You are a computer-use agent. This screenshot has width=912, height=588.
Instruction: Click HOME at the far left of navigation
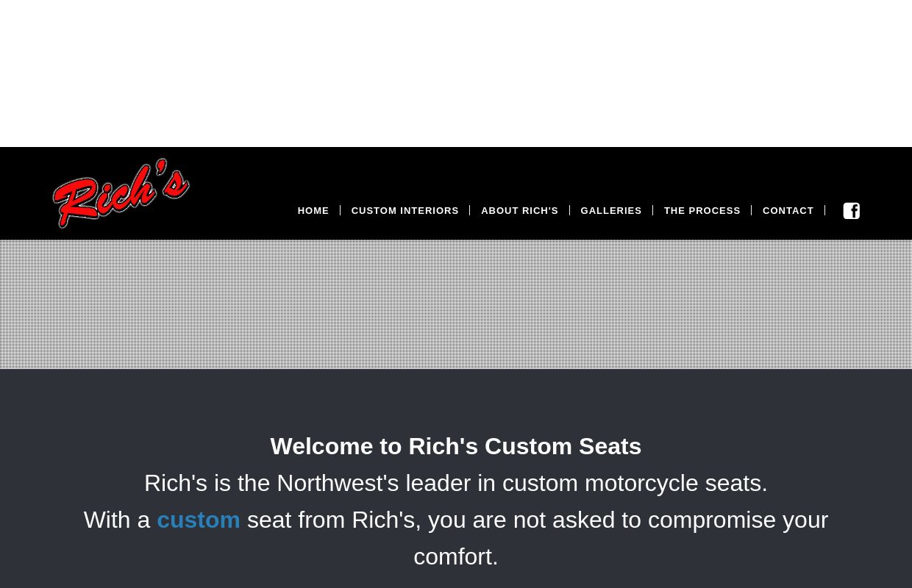(x=313, y=210)
